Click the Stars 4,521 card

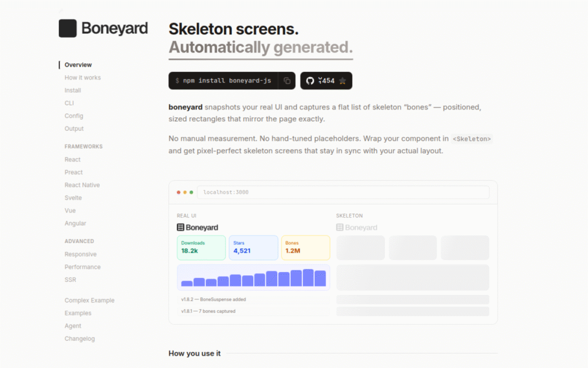coord(254,248)
